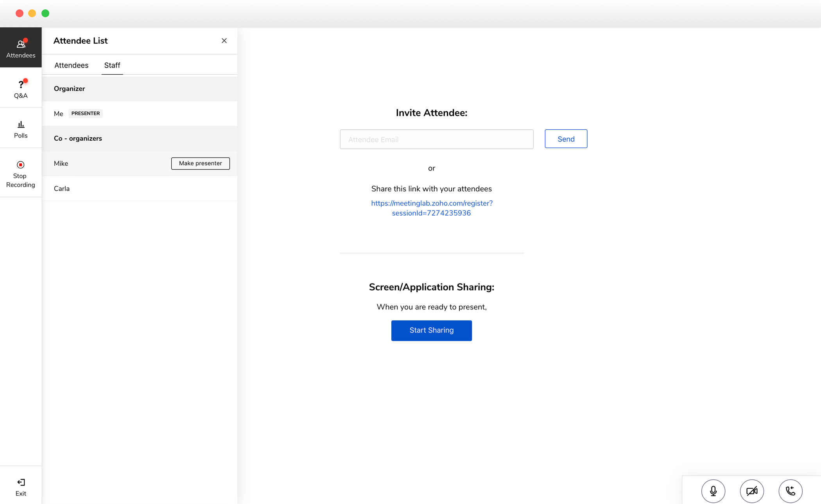821x504 pixels.
Task: Click the Send invite button
Action: tap(566, 139)
